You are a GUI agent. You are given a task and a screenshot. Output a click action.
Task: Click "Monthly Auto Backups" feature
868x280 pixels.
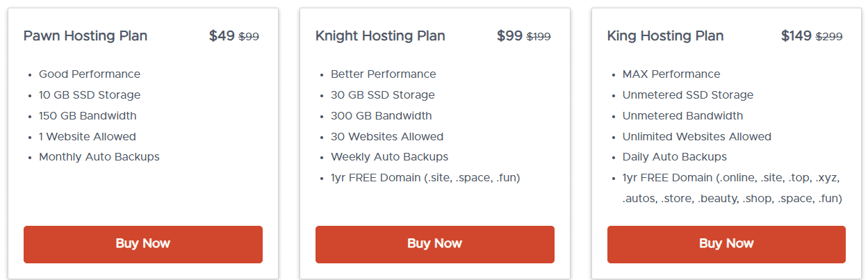pos(99,157)
